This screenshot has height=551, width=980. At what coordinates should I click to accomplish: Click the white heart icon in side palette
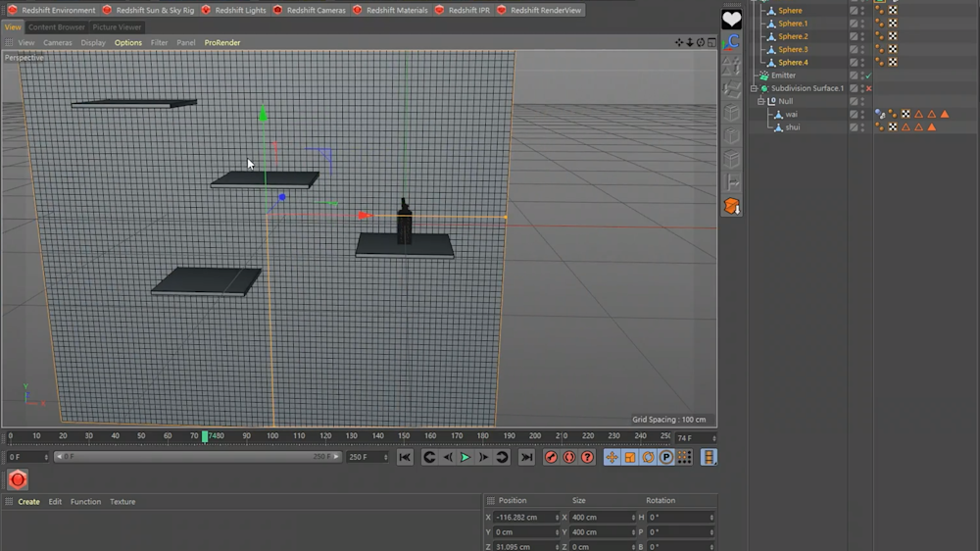click(x=732, y=20)
